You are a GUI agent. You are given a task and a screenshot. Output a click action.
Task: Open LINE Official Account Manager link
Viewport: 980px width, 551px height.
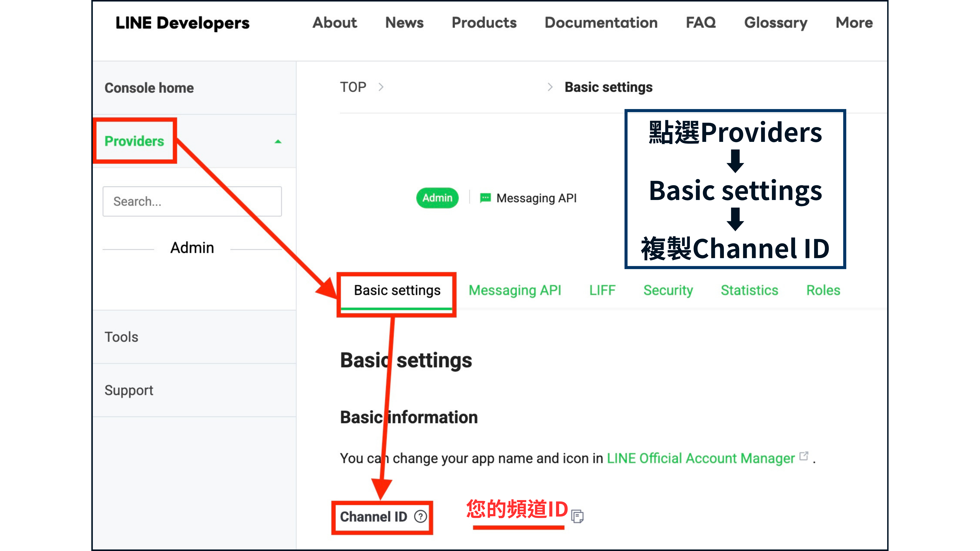700,458
